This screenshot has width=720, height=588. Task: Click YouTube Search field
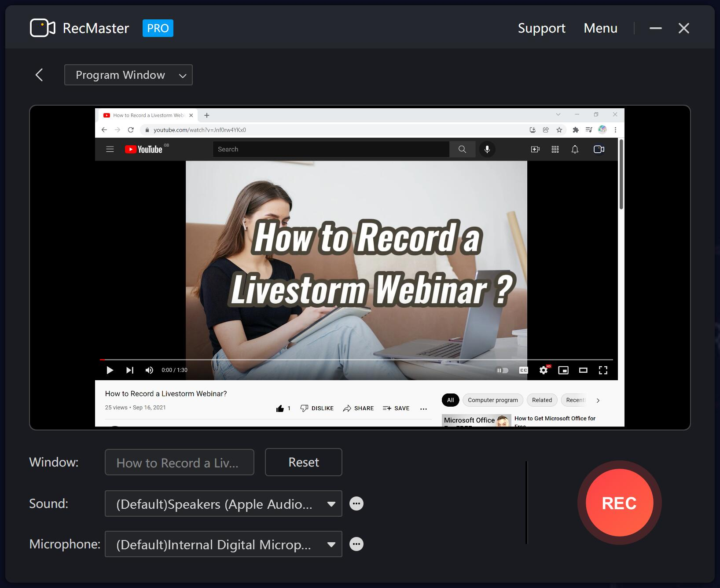click(x=331, y=149)
